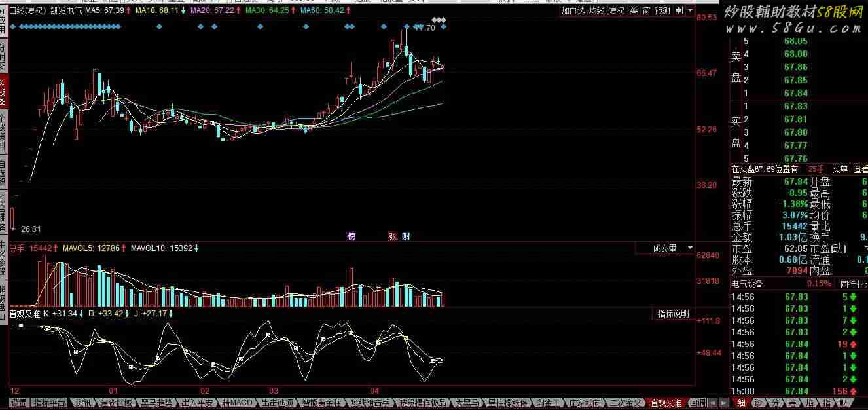This screenshot has width=868, height=410.
Task: Click the 财 marker on the price chart
Action: coord(406,236)
